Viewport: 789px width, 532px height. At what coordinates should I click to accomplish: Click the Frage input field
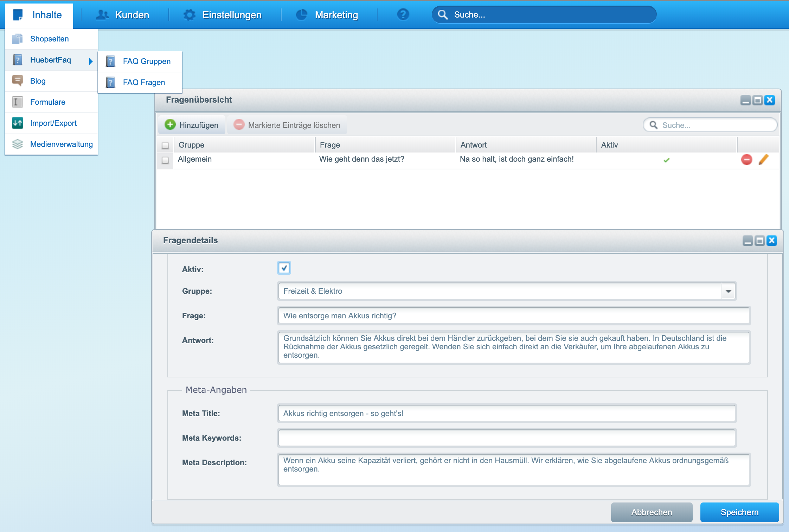click(x=514, y=316)
